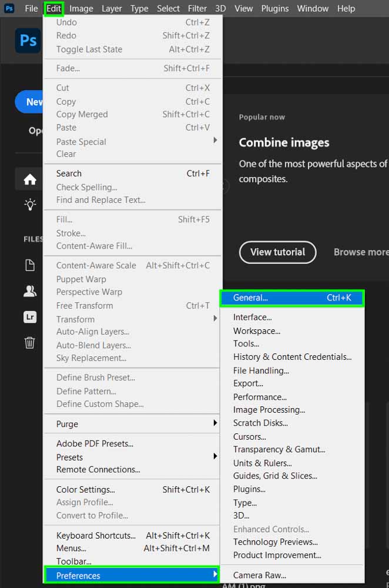389x588 pixels.
Task: Open Your files document icon
Action: (30, 265)
